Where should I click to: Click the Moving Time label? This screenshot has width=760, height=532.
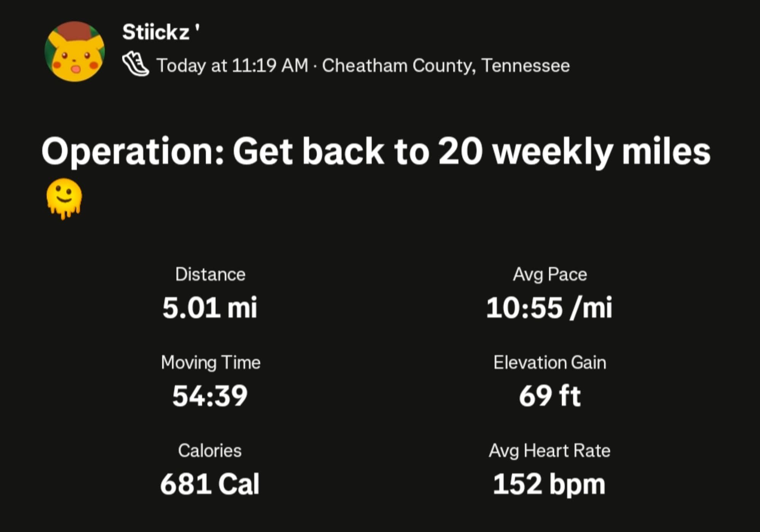tap(211, 362)
